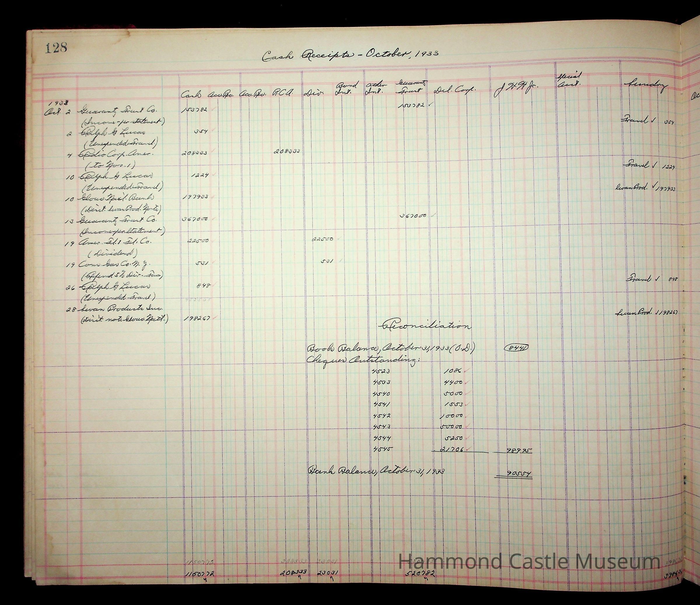Click the Reconciliation heading

pyautogui.click(x=425, y=326)
